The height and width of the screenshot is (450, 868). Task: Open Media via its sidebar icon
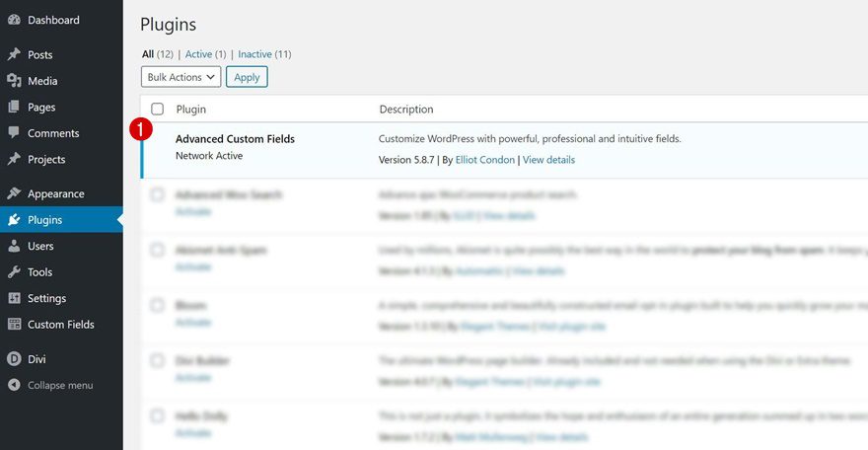(x=14, y=81)
